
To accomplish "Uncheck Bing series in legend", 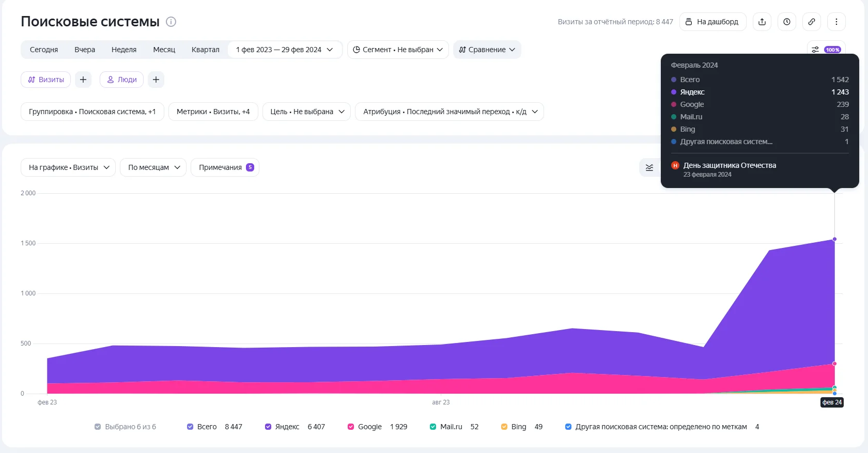I will click(504, 427).
